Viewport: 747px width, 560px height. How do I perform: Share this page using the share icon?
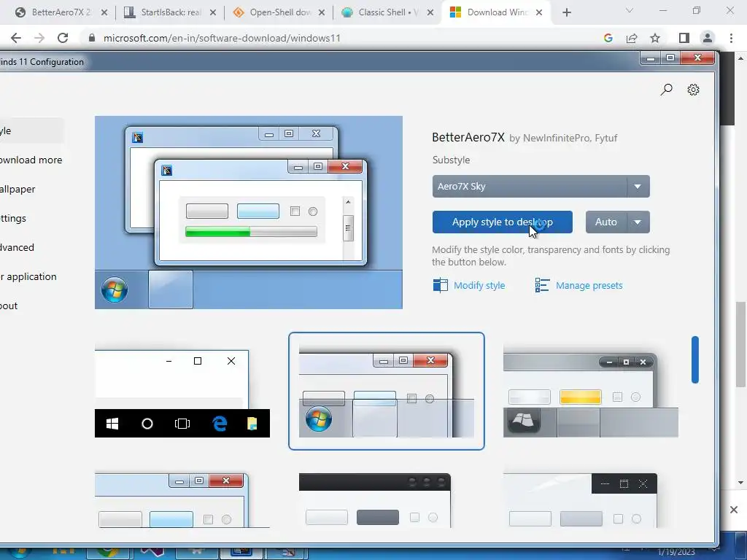pyautogui.click(x=632, y=38)
